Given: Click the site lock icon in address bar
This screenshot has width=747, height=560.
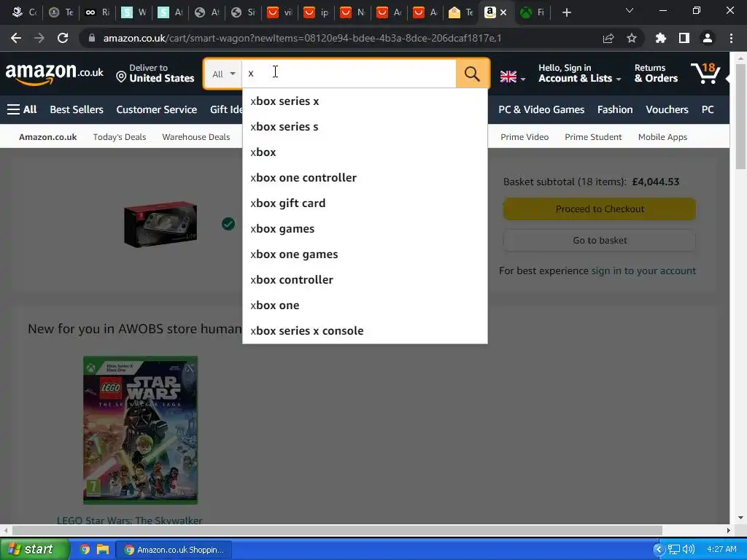Looking at the screenshot, I should (x=91, y=38).
